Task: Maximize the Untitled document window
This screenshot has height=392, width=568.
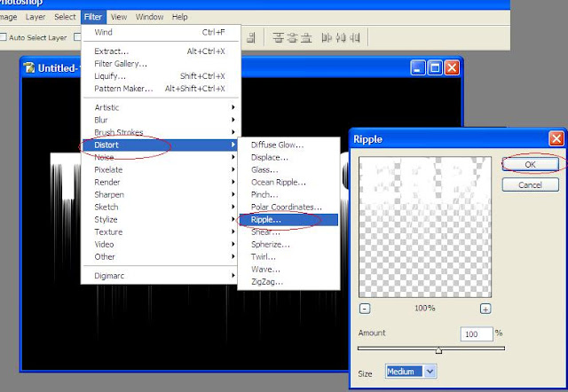Action: [435, 67]
